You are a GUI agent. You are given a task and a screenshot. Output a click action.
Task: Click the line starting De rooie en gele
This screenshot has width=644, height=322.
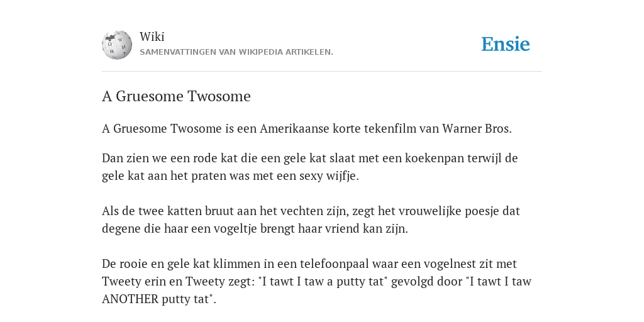point(309,264)
